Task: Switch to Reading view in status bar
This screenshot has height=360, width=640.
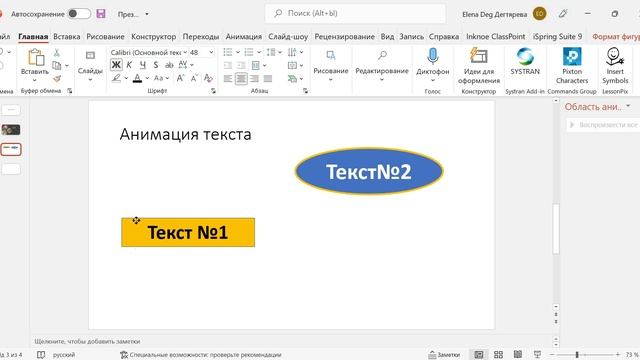Action: point(518,354)
